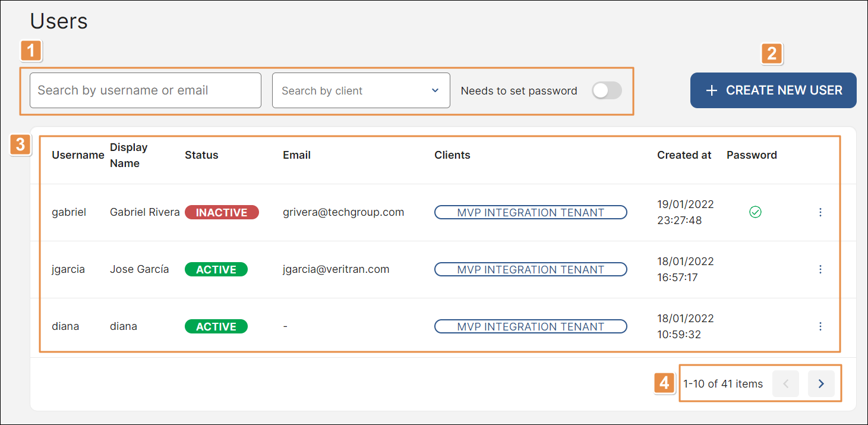Click the Username column header
Image resolution: width=868 pixels, height=425 pixels.
point(78,155)
